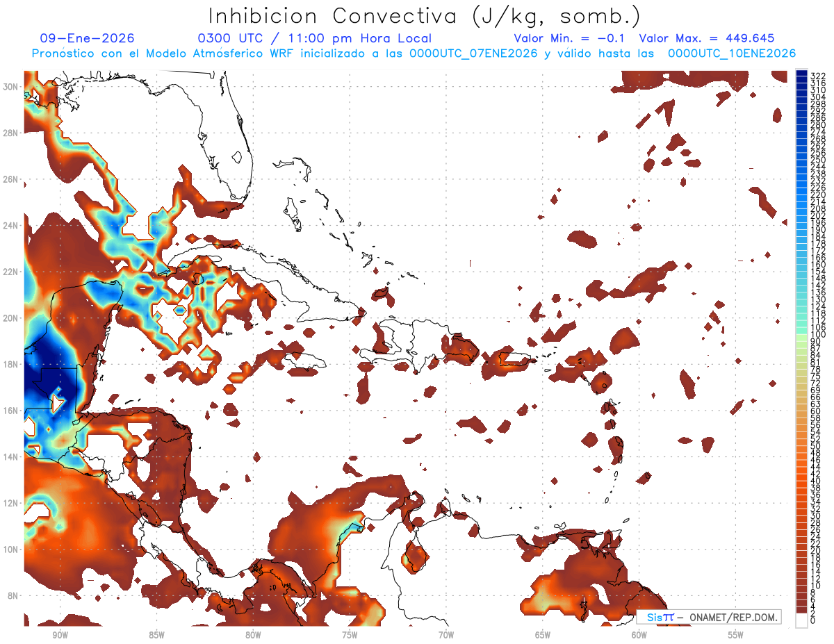Click the '18N' latitude label

tap(10, 364)
